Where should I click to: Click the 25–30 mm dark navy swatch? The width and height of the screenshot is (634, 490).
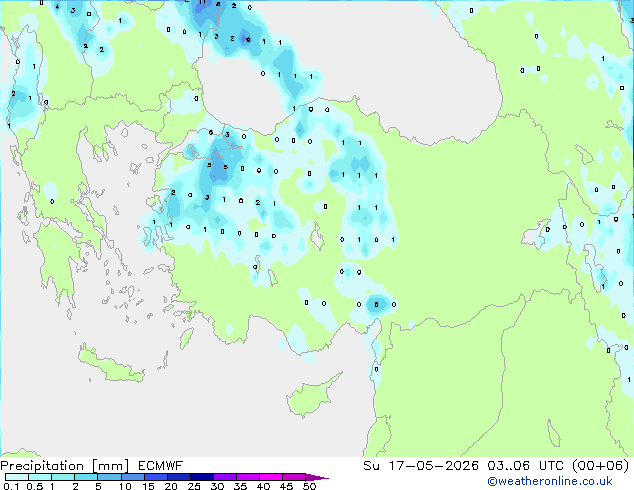click(201, 477)
